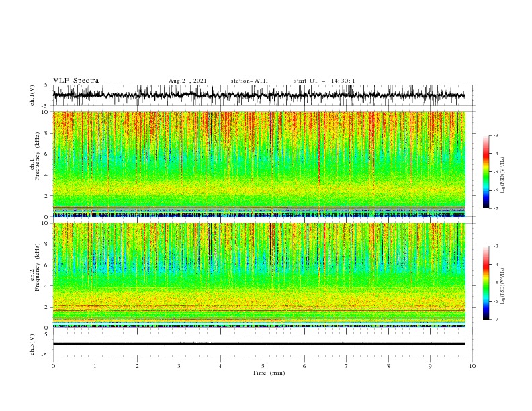Screen dimensions: 532x411
Task: Click the lower colorbar "log(PSD)(V²/Hz)" label
Action: tap(502, 286)
